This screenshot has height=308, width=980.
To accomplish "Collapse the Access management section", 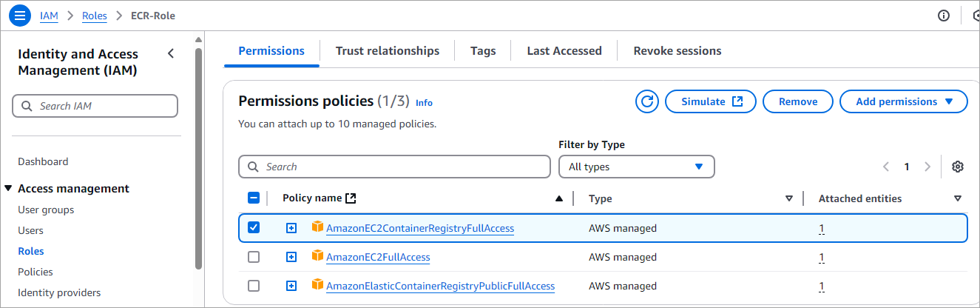I will click(8, 188).
